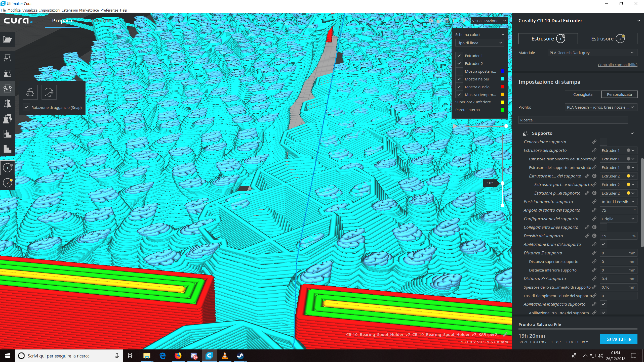Enable Generazione supporto checkbox
The image size is (644, 362).
603,142
